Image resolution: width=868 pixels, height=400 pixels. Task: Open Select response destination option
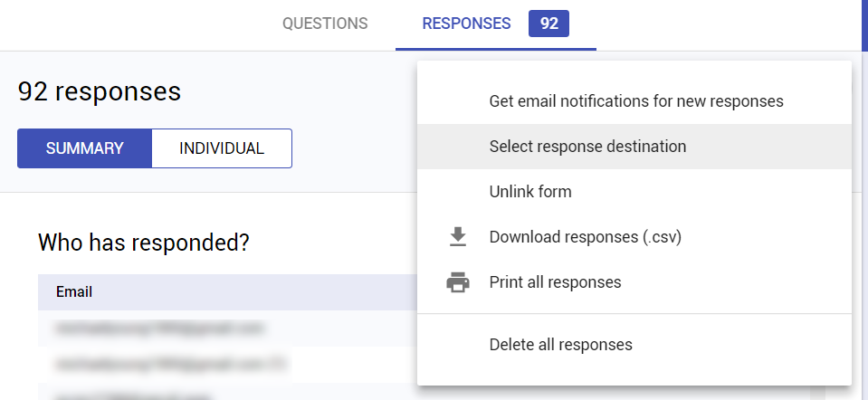[634, 146]
